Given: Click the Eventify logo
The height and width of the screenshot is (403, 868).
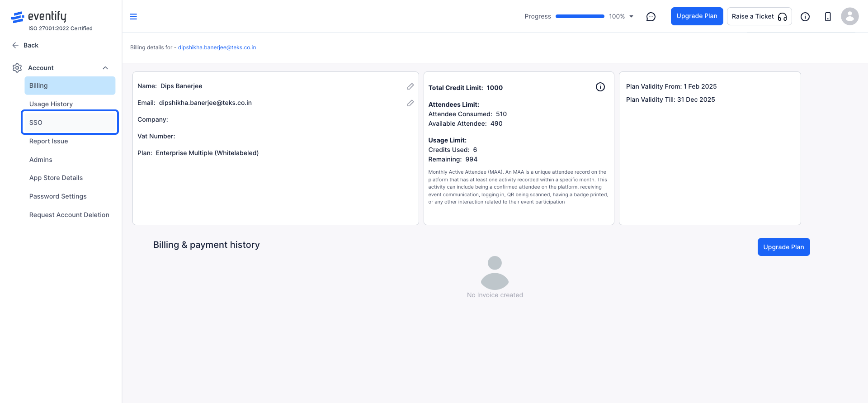Looking at the screenshot, I should (x=39, y=17).
